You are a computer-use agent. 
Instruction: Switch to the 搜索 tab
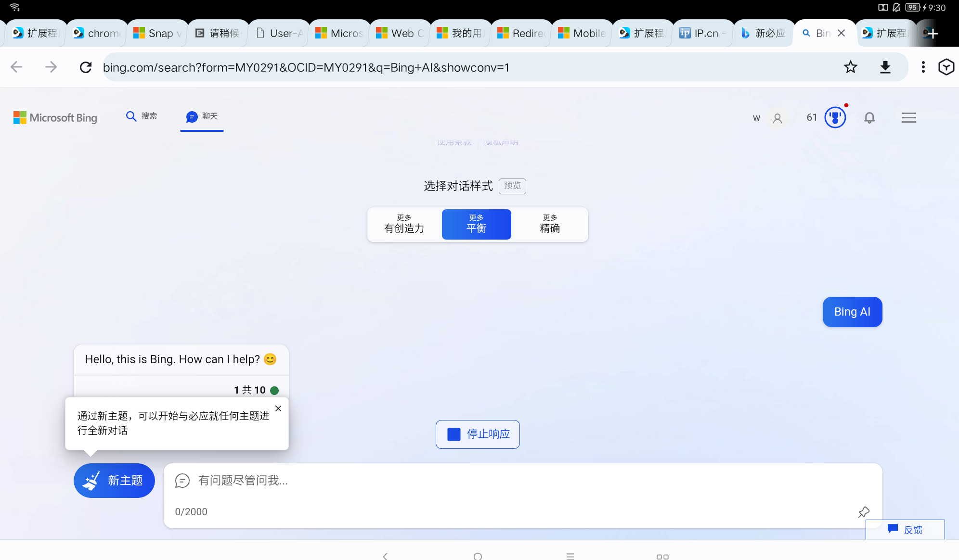click(142, 116)
